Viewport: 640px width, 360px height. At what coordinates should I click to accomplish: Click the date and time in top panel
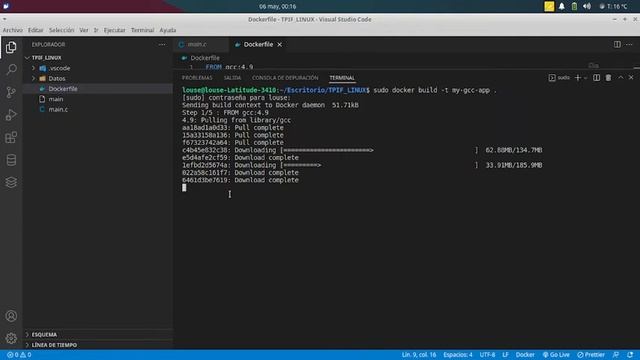278,6
